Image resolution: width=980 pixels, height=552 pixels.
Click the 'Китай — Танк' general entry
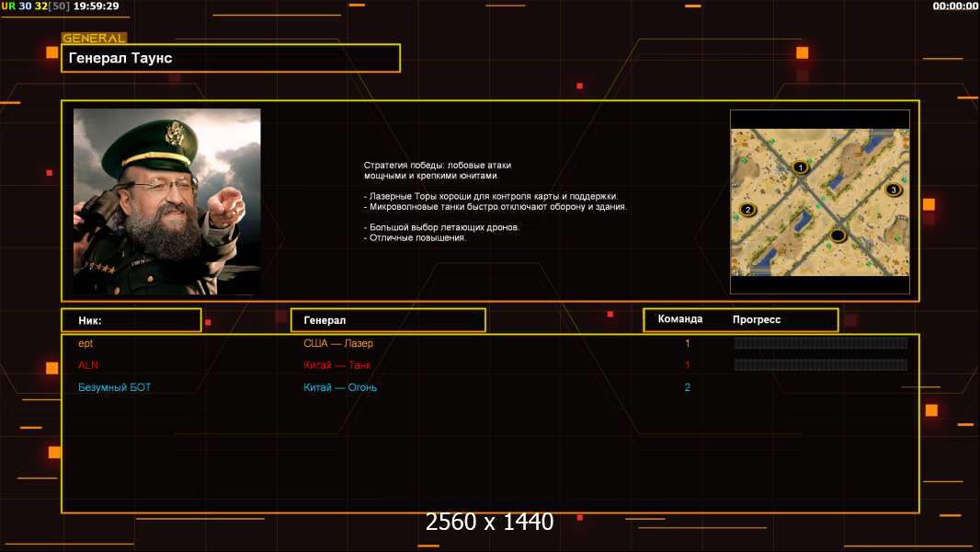[336, 365]
